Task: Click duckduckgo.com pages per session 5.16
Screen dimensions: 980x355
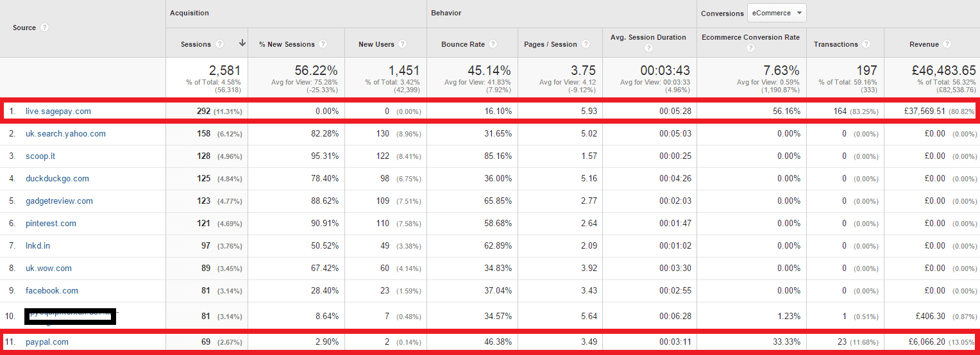Action: tap(589, 179)
